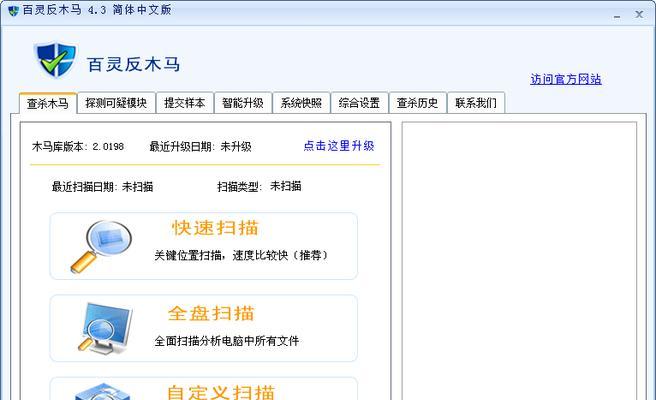This screenshot has width=656, height=400.
Task: Click the 点击这里升级 upgrade link
Action: 338,146
